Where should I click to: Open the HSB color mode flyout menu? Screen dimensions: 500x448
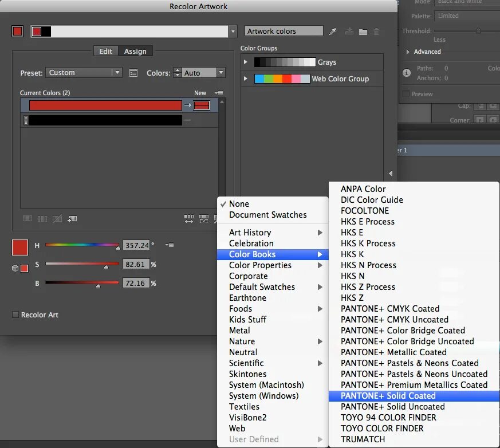click(170, 245)
